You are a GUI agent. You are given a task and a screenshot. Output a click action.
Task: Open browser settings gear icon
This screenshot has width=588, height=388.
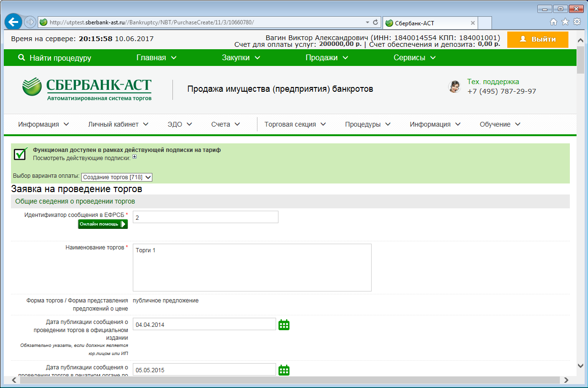577,22
